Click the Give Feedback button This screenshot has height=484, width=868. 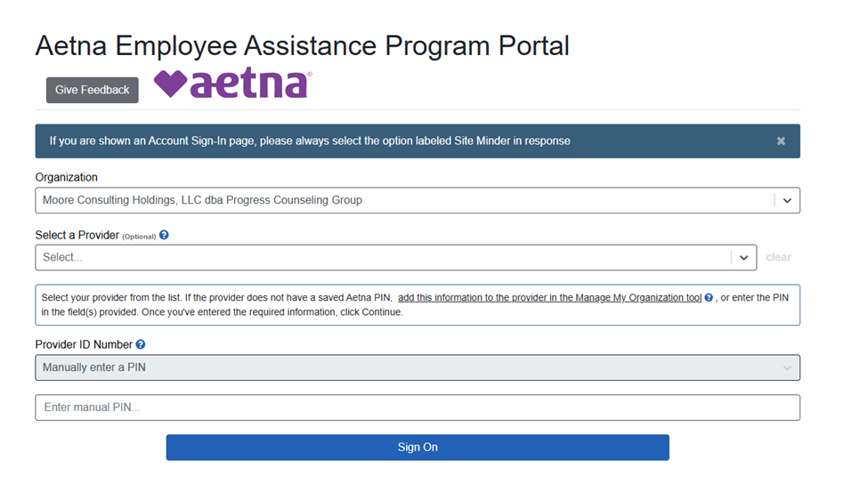92,90
